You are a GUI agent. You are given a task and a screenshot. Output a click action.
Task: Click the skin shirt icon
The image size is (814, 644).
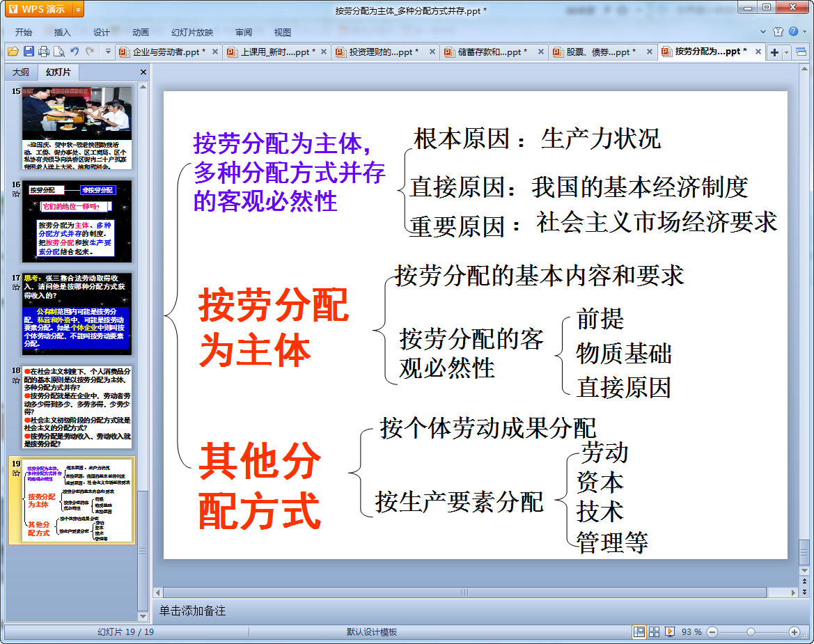(x=778, y=31)
